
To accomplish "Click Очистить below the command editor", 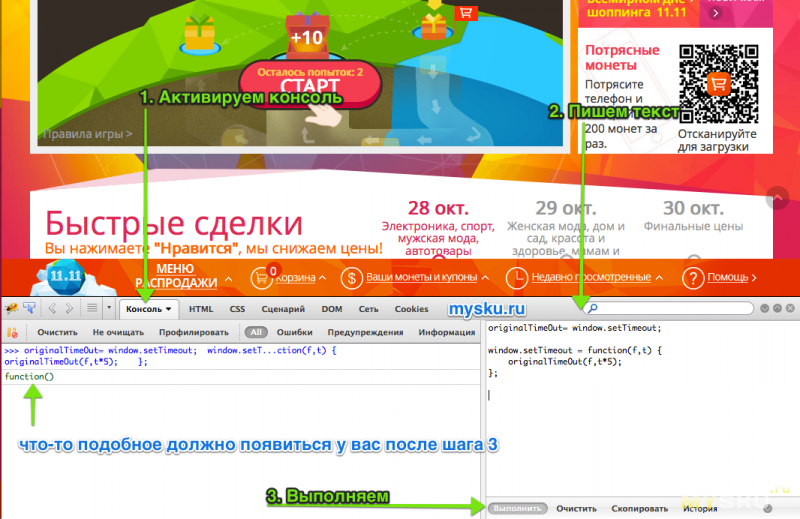I will (x=577, y=508).
